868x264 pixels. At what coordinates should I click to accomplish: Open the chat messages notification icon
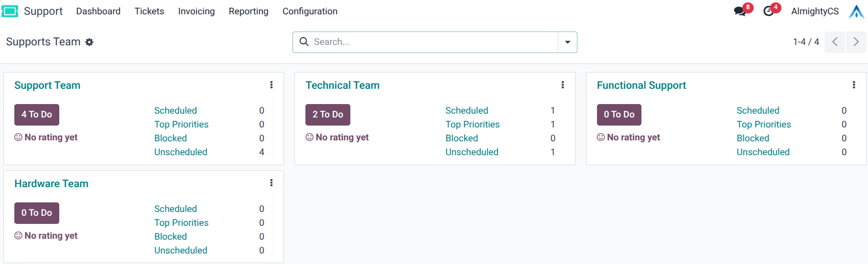[x=740, y=11]
